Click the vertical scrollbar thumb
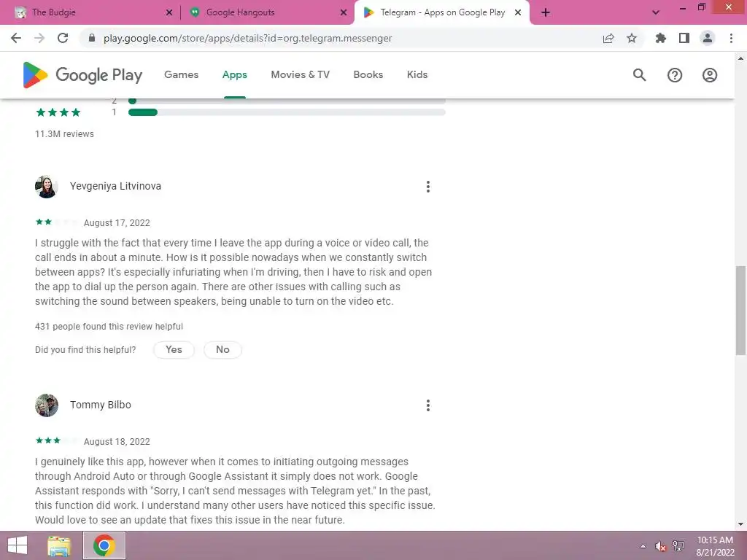This screenshot has height=560, width=747. [x=740, y=310]
